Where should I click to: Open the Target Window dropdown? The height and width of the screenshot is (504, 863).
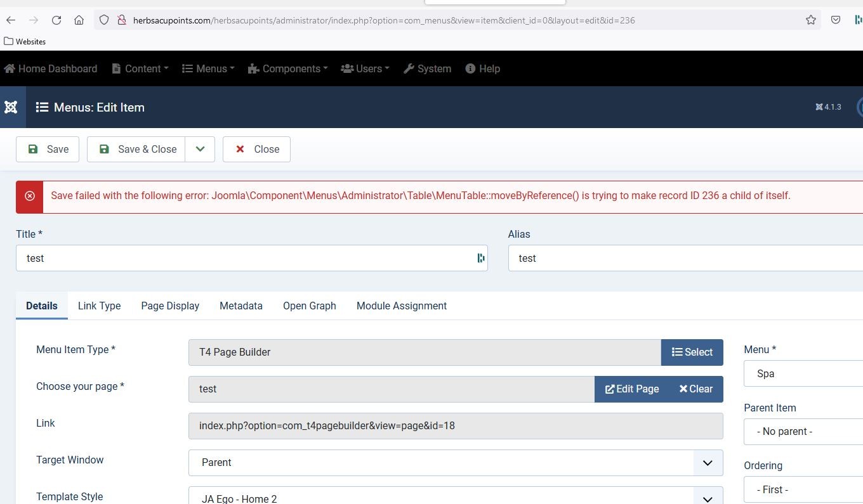455,463
